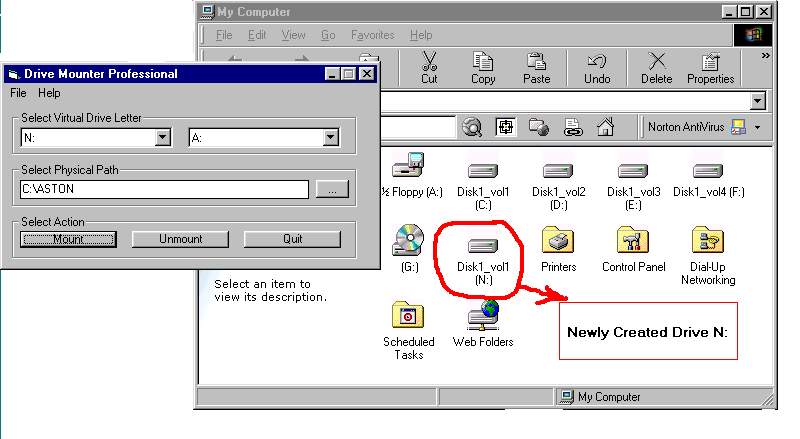The width and height of the screenshot is (800, 439).
Task: Open the Properties toolbar icon
Action: [710, 68]
